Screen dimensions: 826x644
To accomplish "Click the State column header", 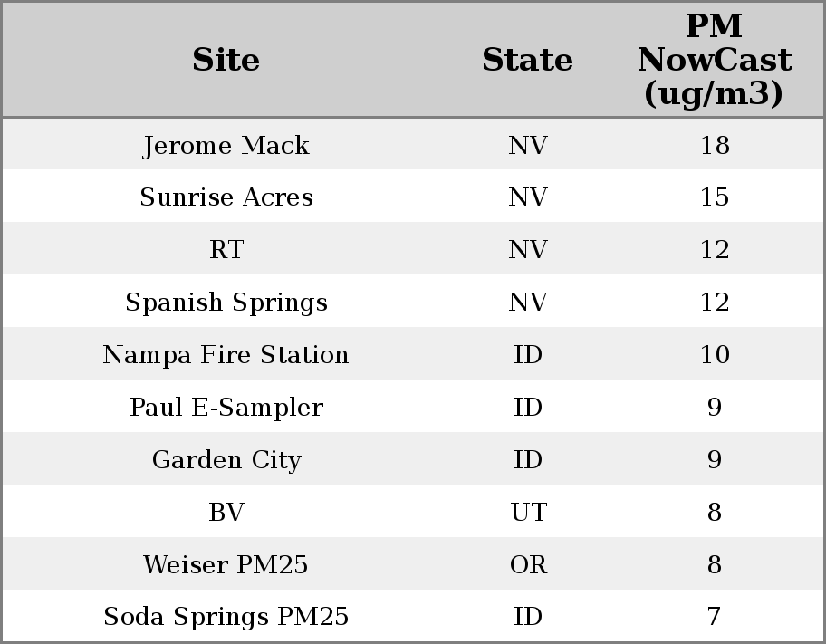I will 527,60.
